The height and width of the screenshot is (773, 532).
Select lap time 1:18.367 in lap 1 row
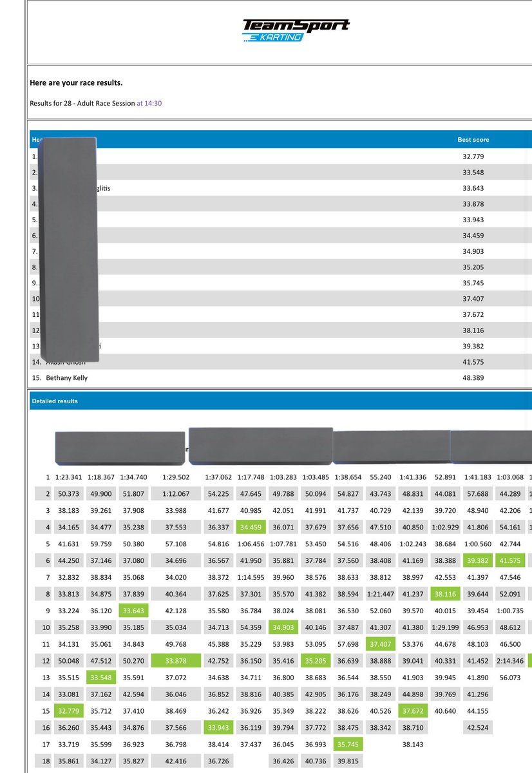tap(100, 477)
